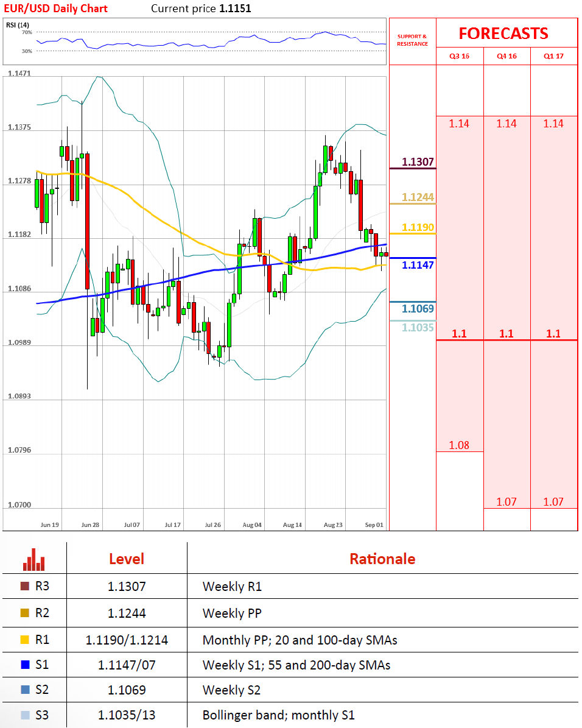Click the R3 row label
582x728 pixels.
(42, 586)
